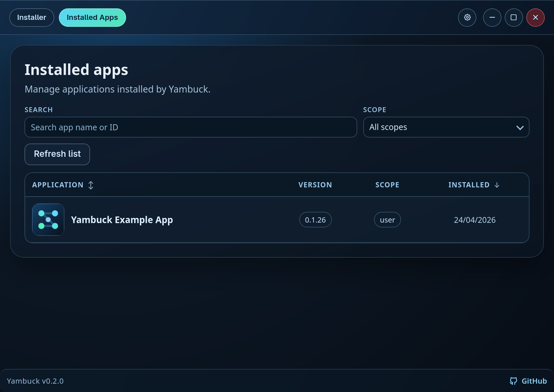Expand scope list via chevron arrow

pos(520,128)
